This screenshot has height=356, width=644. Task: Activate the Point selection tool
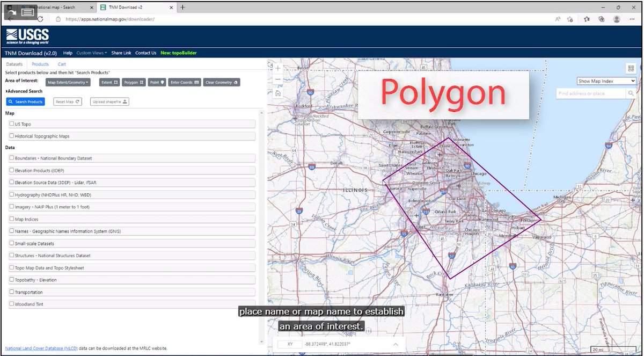click(x=157, y=82)
